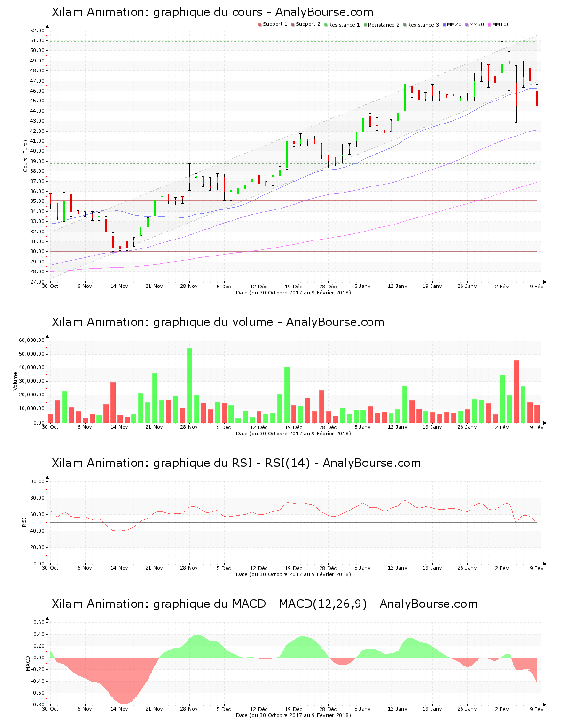Click the 'Volume' vertical axis label
The height and width of the screenshot is (728, 564).
[x=15, y=381]
